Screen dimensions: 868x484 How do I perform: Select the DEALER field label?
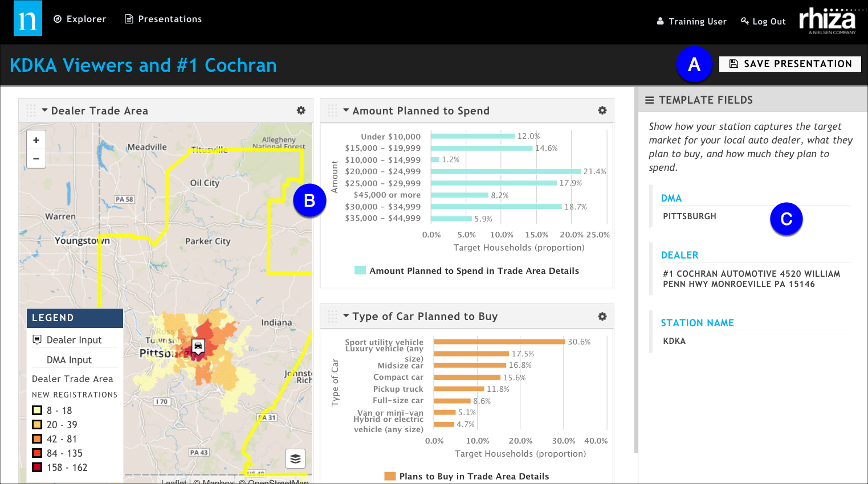point(679,255)
